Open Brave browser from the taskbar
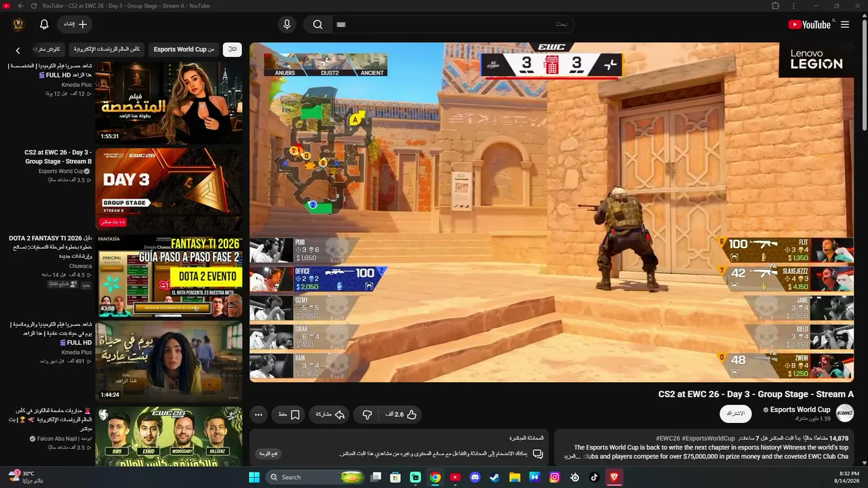 (x=614, y=477)
